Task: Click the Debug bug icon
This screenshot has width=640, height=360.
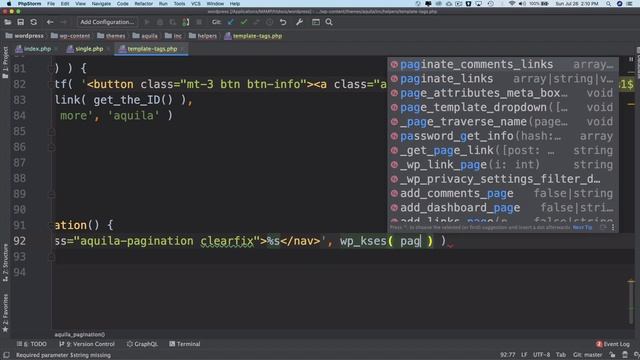Action: [160, 22]
